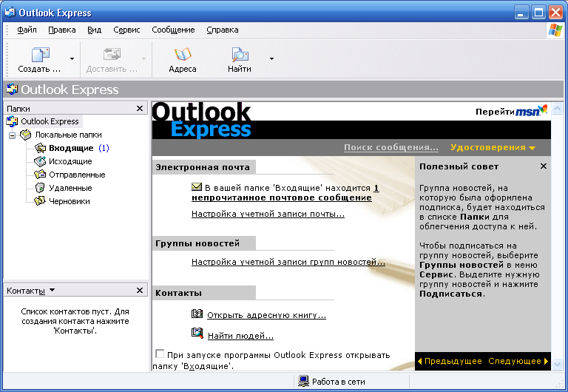Click the unread count (1) beside Входящие

(x=104, y=148)
